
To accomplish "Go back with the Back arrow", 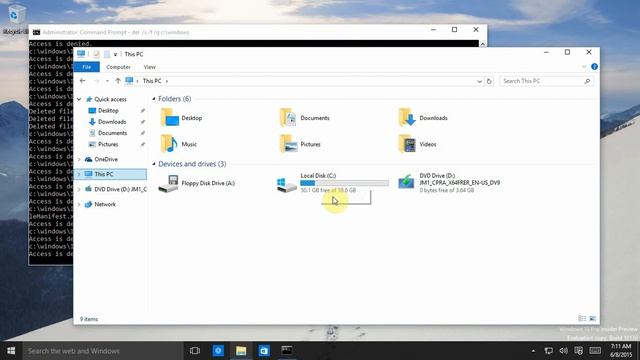I will coord(82,81).
